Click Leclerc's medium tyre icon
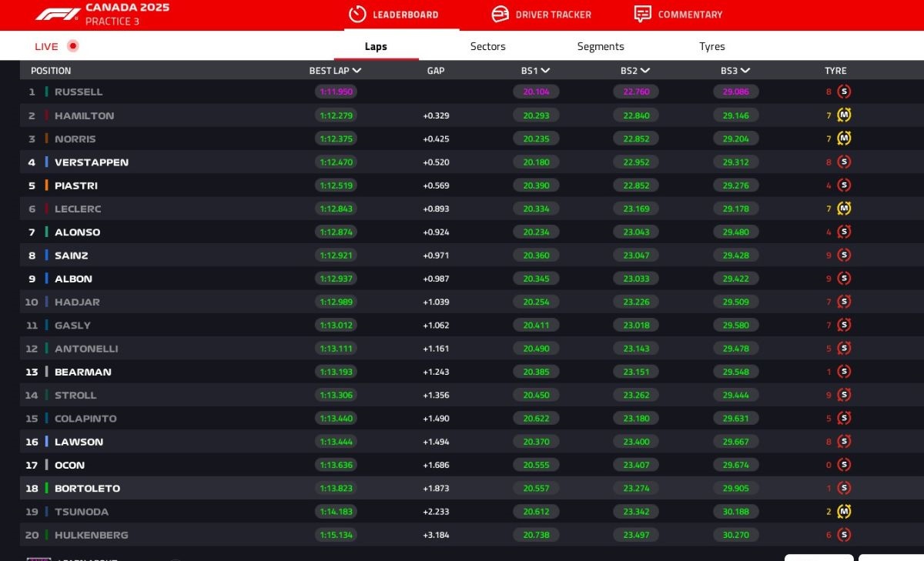Image resolution: width=924 pixels, height=561 pixels. (x=844, y=209)
